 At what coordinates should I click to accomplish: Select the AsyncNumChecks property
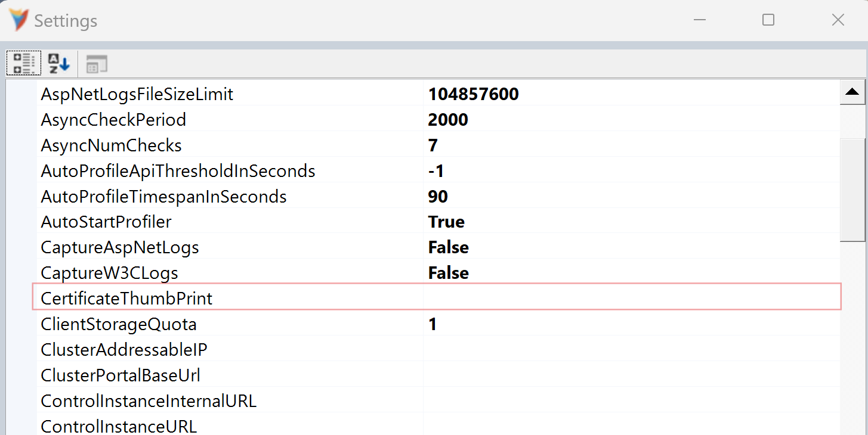(112, 145)
